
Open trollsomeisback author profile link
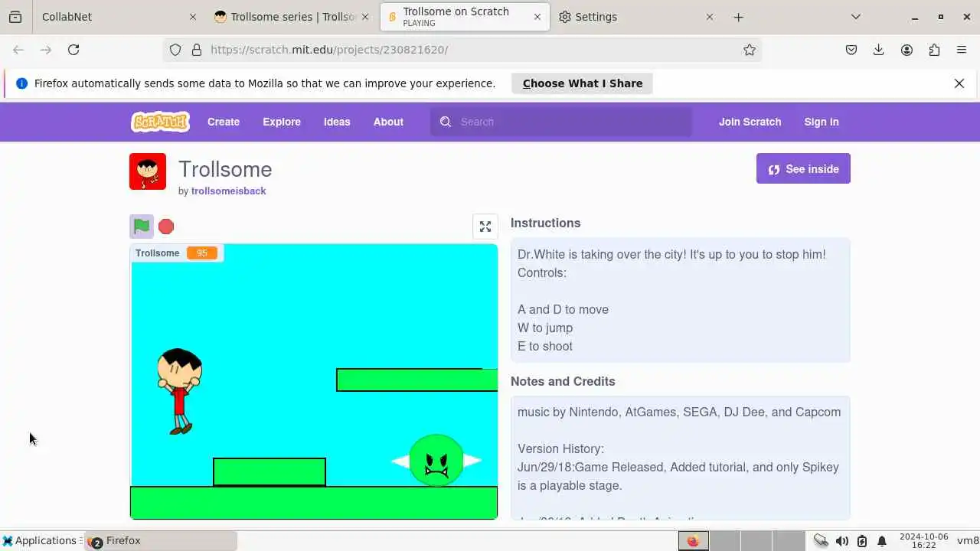pyautogui.click(x=228, y=191)
